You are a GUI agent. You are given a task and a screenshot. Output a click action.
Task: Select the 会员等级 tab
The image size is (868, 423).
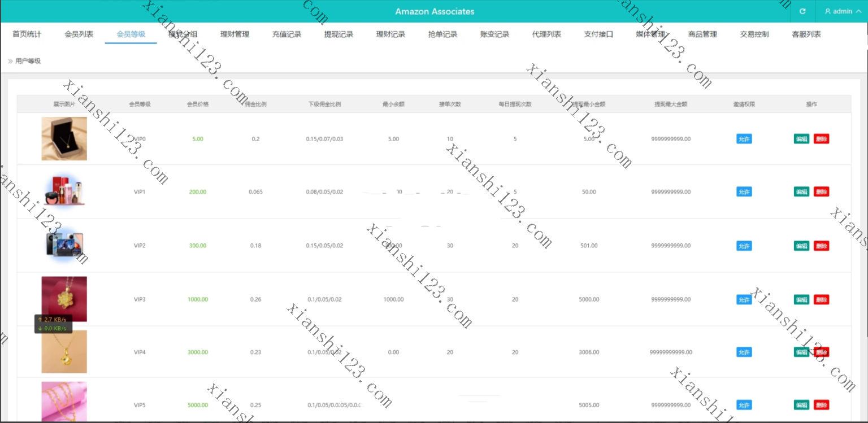click(131, 34)
